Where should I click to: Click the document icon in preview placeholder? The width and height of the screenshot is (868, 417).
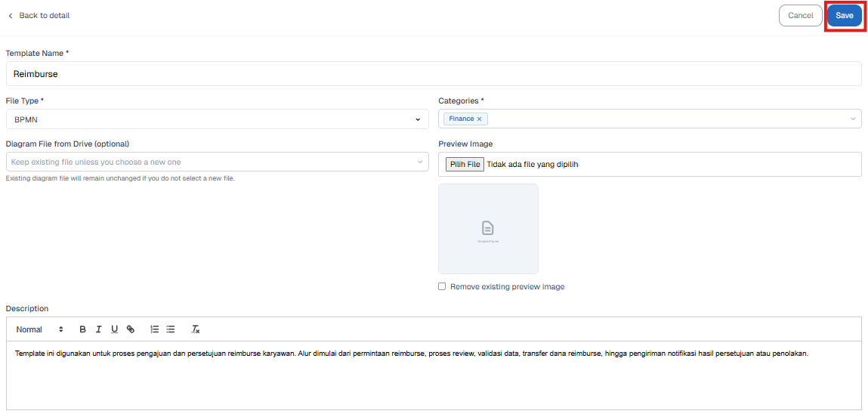point(488,227)
